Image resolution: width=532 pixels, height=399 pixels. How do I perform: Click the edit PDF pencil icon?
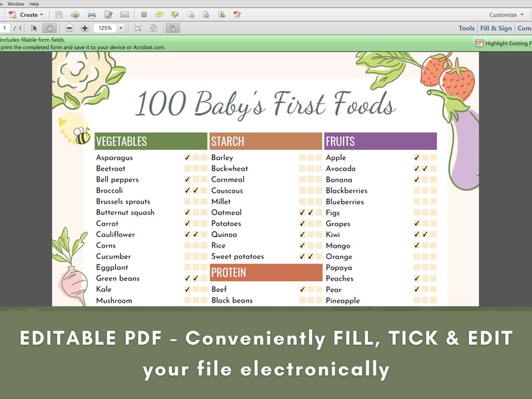[x=237, y=15]
